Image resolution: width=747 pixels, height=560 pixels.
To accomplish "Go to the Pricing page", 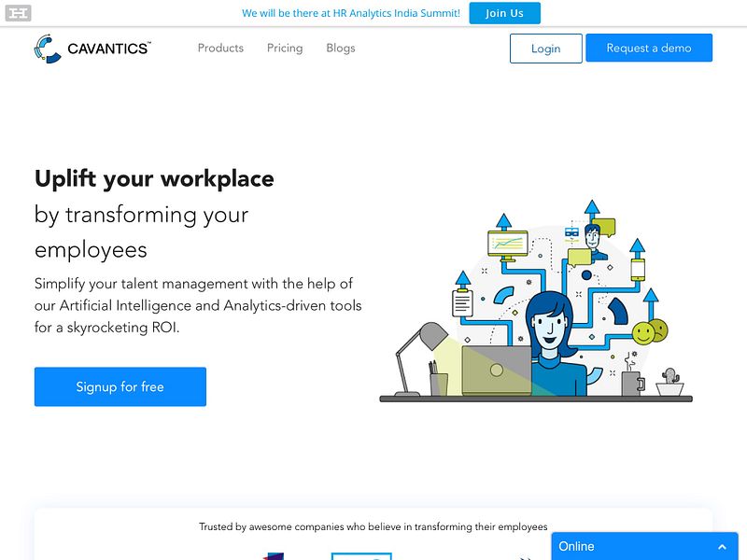I will 285,49.
